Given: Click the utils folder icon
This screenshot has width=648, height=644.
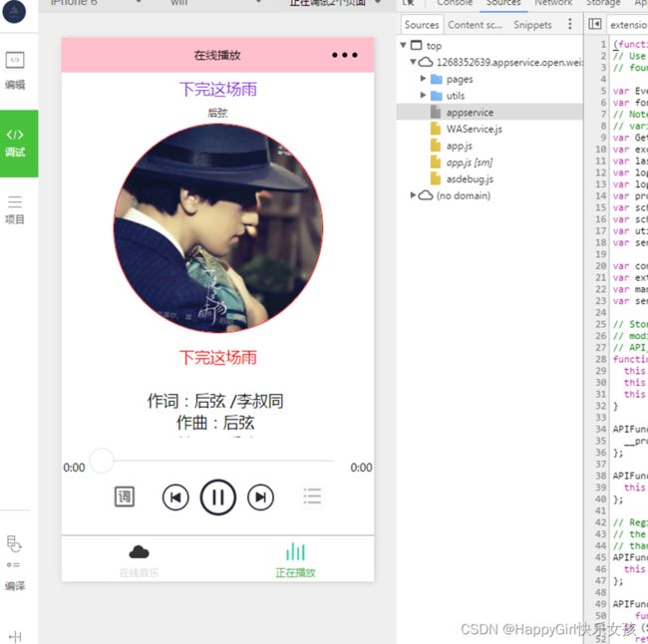Looking at the screenshot, I should tap(436, 96).
